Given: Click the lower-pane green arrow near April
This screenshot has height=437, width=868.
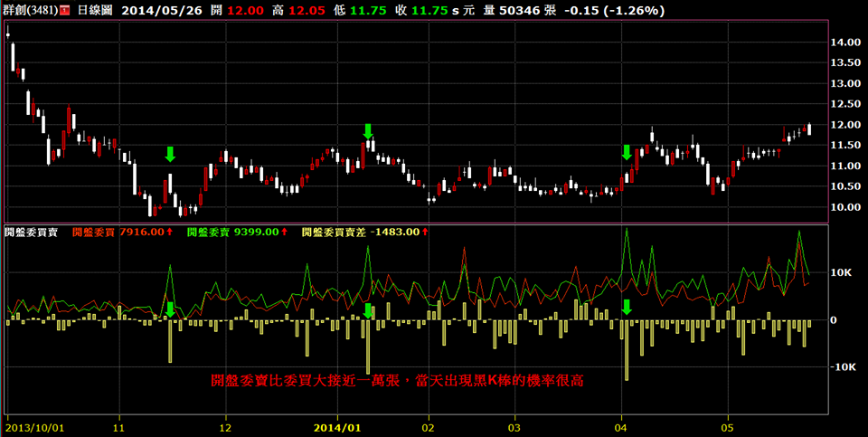Looking at the screenshot, I should [x=627, y=308].
